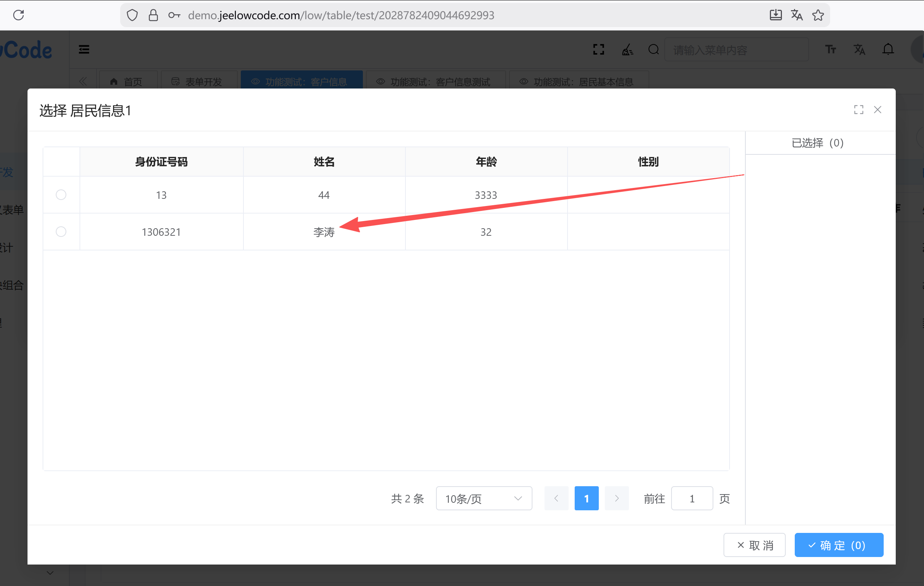Viewport: 924px width, 586px height.
Task: Select the radio button for 李涛 row
Action: tap(61, 232)
